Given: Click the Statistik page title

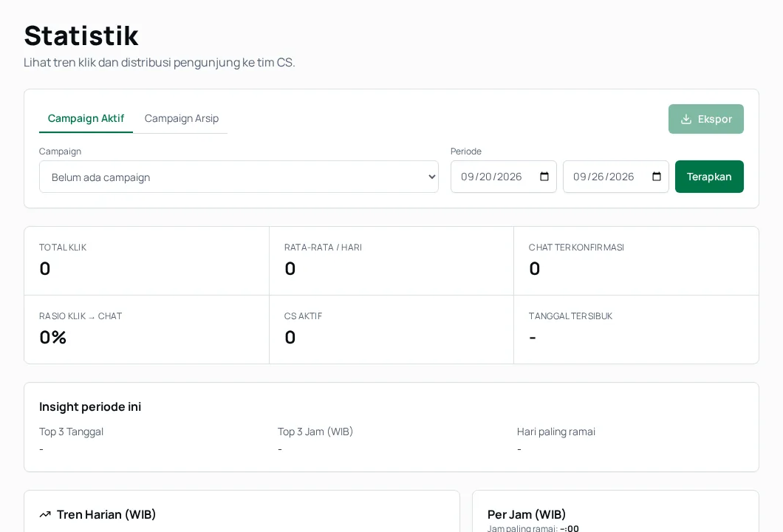Looking at the screenshot, I should (x=81, y=35).
